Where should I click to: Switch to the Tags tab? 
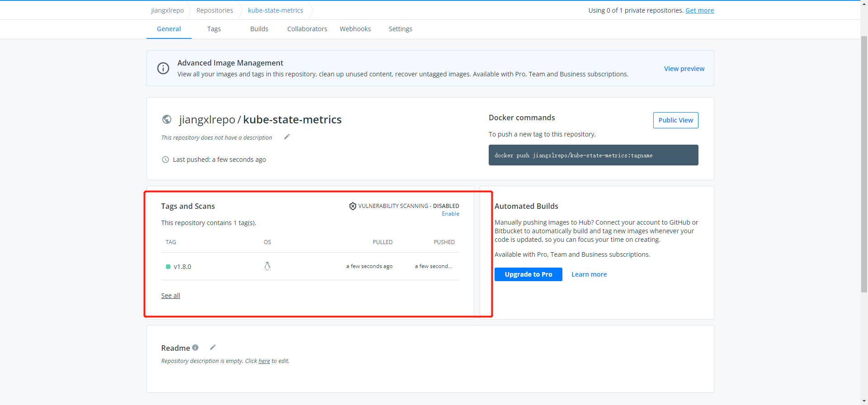click(x=214, y=29)
